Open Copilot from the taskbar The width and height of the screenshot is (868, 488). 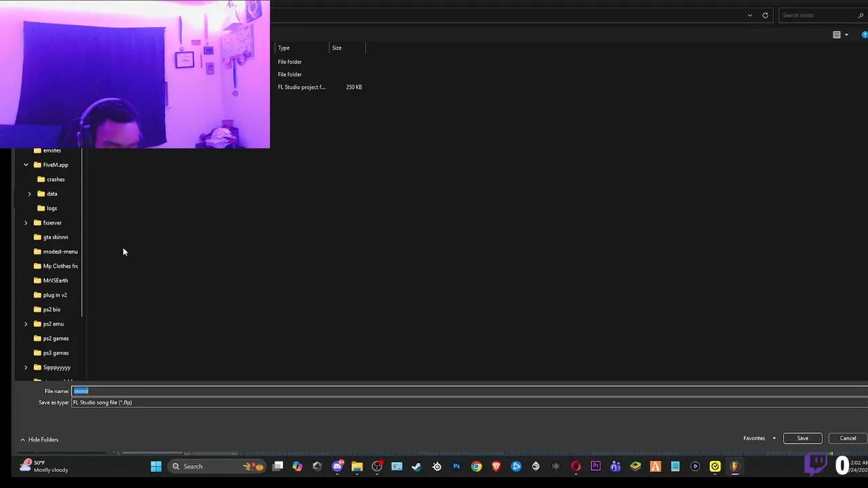297,466
